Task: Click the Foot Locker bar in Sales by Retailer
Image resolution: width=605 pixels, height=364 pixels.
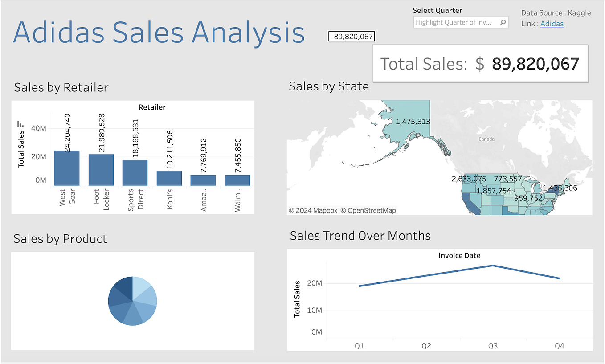Action: pos(101,168)
